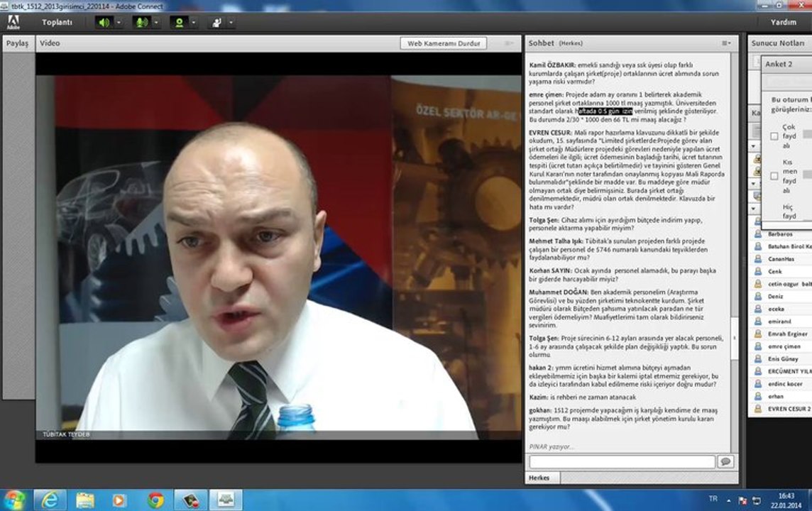
Task: Send chat message with speech bubble icon
Action: pyautogui.click(x=725, y=461)
